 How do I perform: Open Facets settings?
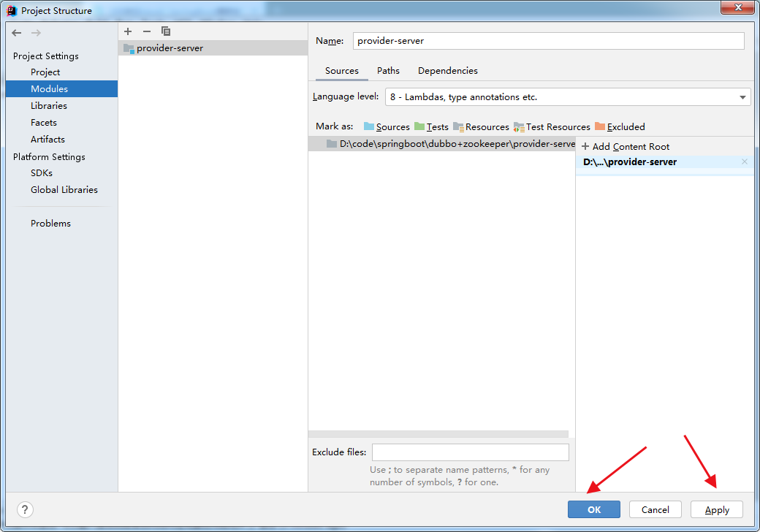(x=44, y=123)
